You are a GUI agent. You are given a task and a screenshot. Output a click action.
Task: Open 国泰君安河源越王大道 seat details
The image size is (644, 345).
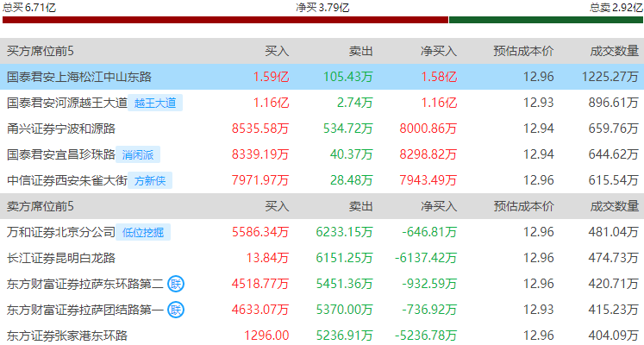67,103
